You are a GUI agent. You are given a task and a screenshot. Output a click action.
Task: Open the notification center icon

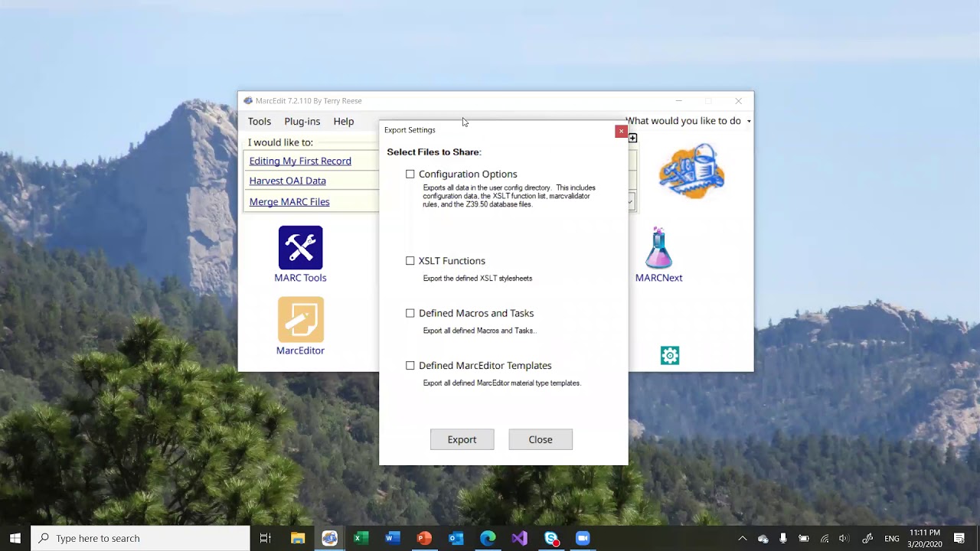959,538
